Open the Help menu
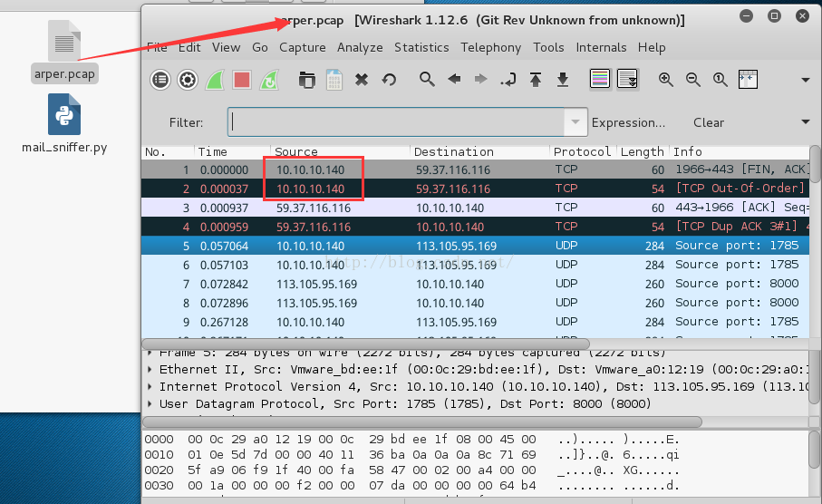The height and width of the screenshot is (504, 822). [652, 48]
